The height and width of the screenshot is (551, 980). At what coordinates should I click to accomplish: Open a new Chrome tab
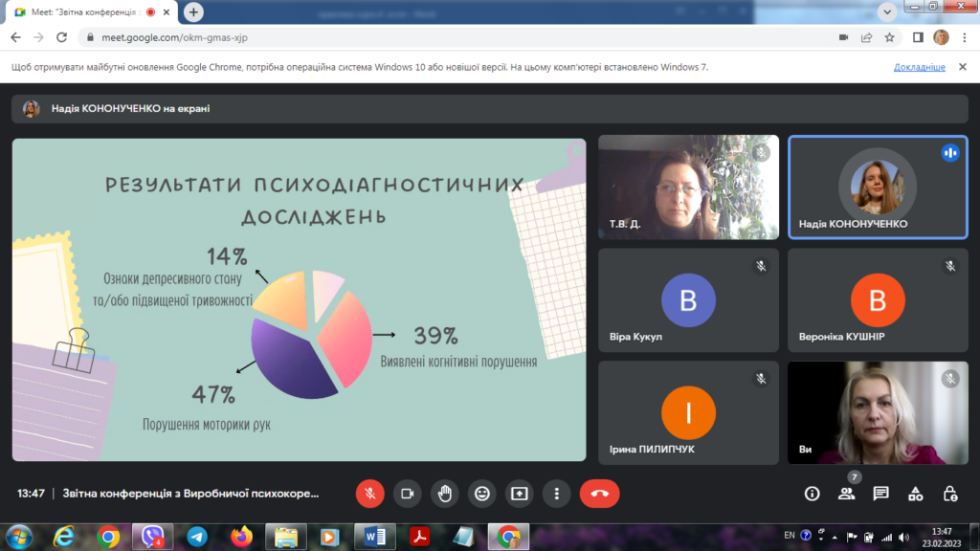click(194, 12)
